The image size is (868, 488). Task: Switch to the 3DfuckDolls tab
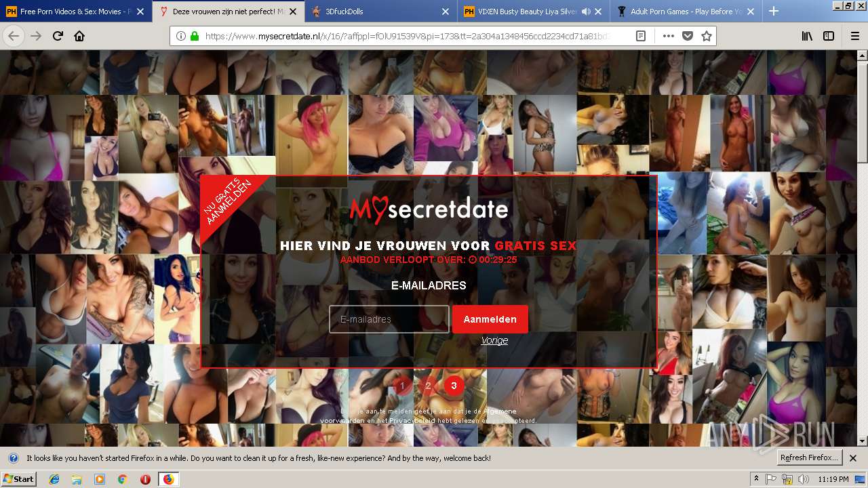(x=381, y=12)
